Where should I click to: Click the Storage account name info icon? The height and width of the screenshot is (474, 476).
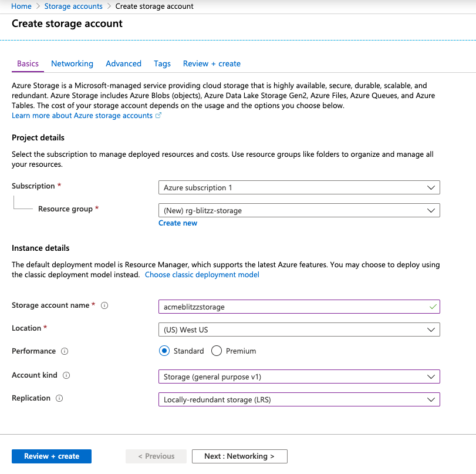[104, 305]
